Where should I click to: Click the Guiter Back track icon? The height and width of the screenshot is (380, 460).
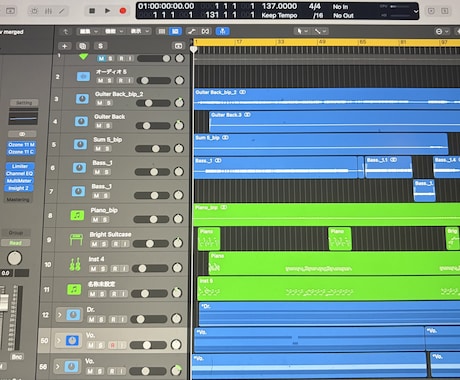81,121
